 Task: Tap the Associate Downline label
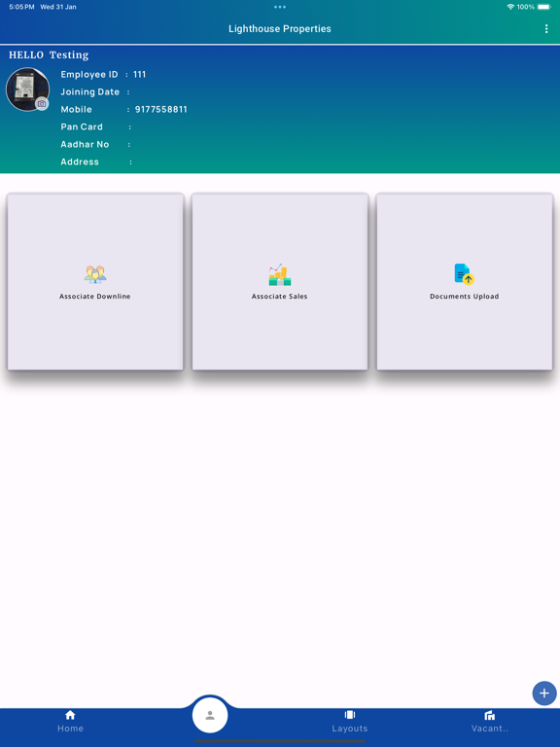94,297
